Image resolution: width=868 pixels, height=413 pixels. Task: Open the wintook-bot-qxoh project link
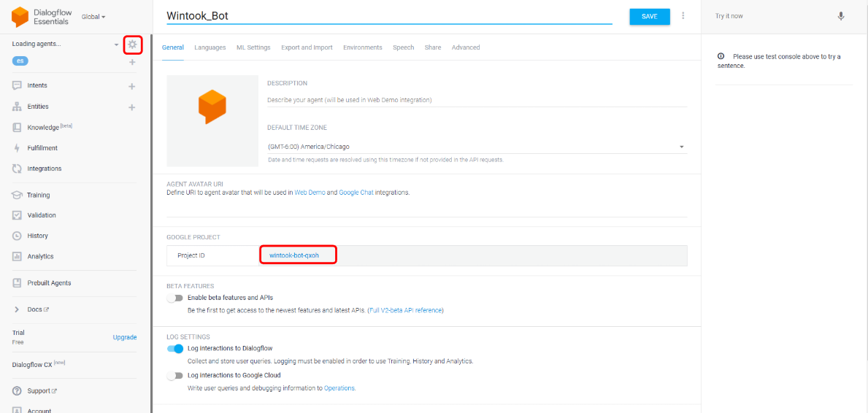click(x=294, y=255)
